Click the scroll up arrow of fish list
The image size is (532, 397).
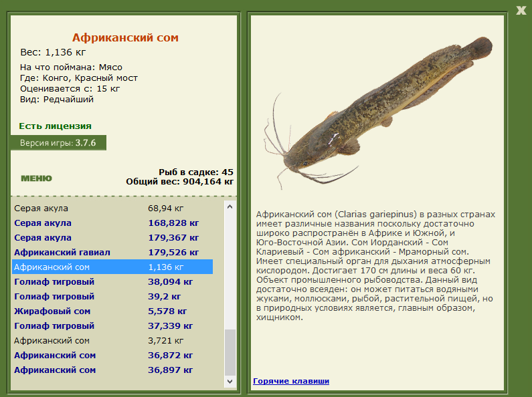pyautogui.click(x=230, y=207)
